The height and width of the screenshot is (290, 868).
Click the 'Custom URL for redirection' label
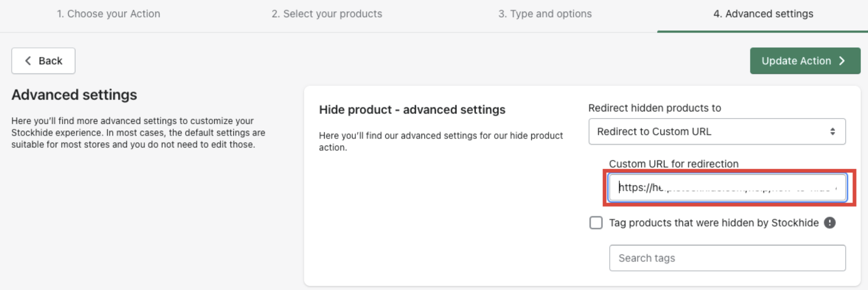tap(674, 164)
